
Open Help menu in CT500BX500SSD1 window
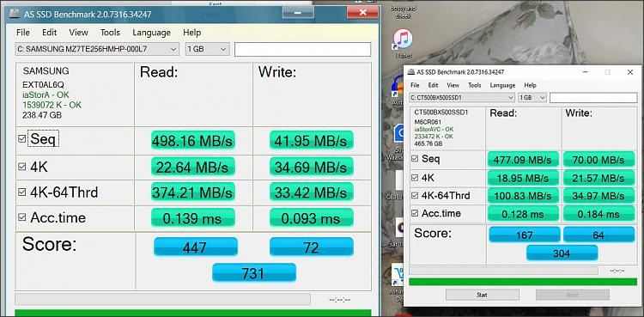(x=530, y=85)
